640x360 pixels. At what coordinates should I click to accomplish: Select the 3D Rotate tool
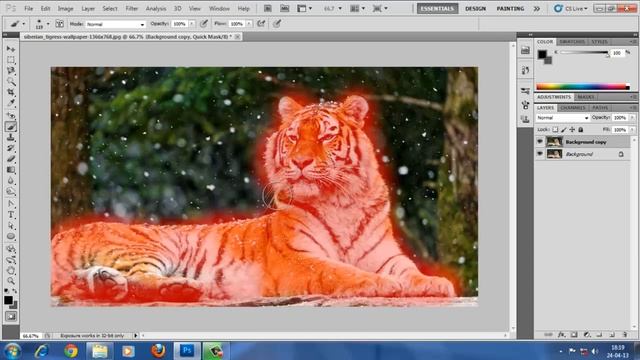click(x=11, y=249)
